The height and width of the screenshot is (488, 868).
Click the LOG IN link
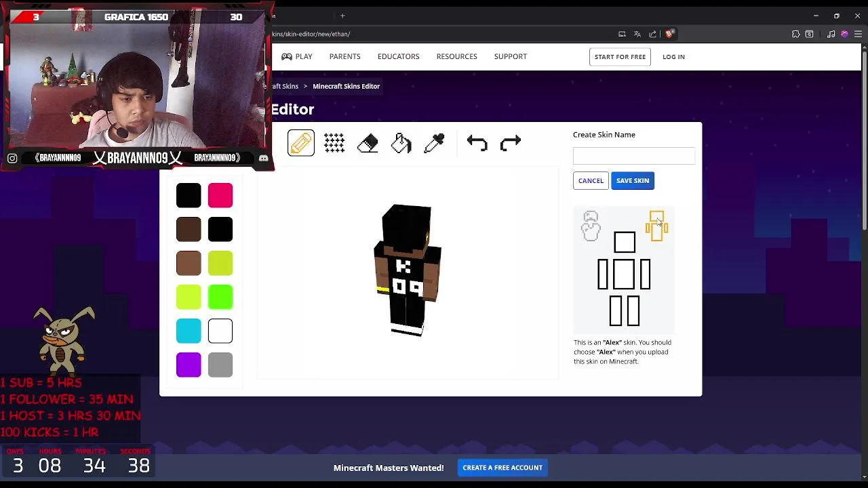pyautogui.click(x=673, y=57)
